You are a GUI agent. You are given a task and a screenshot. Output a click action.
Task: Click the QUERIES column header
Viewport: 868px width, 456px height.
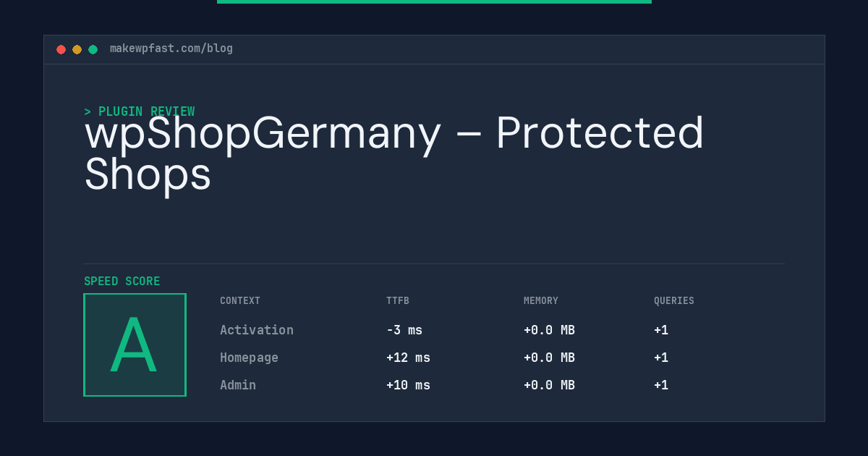pos(674,301)
